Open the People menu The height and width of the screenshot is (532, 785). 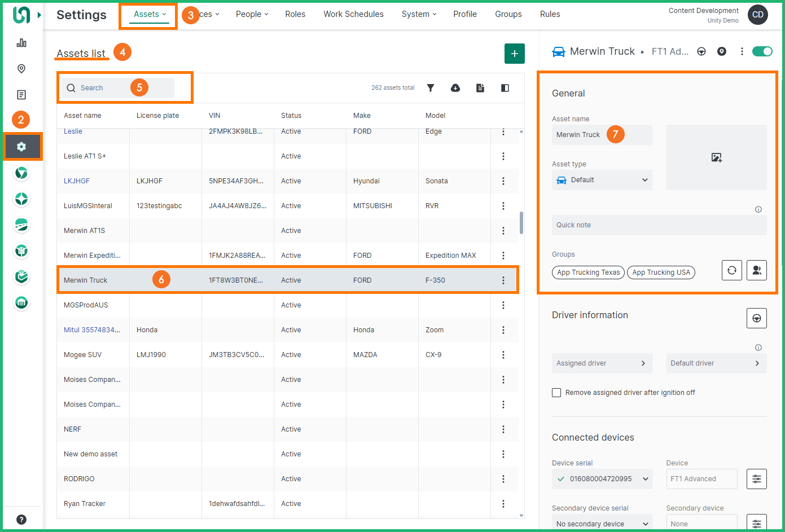click(252, 14)
